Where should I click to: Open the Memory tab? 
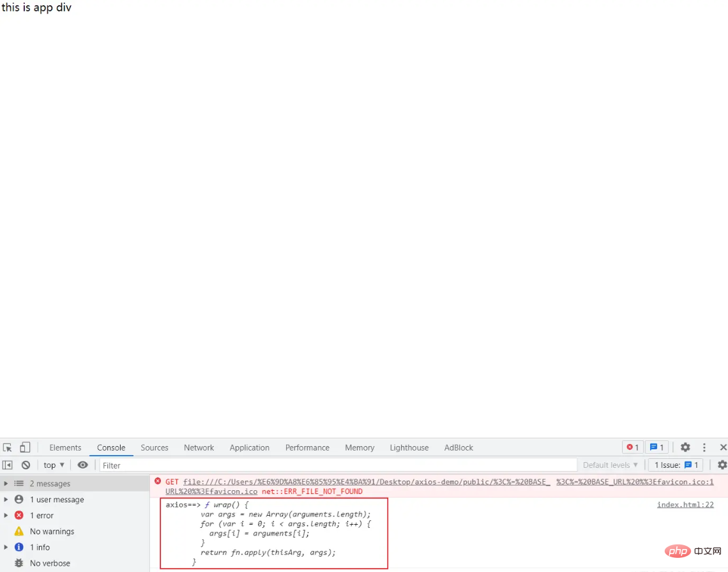[360, 447]
